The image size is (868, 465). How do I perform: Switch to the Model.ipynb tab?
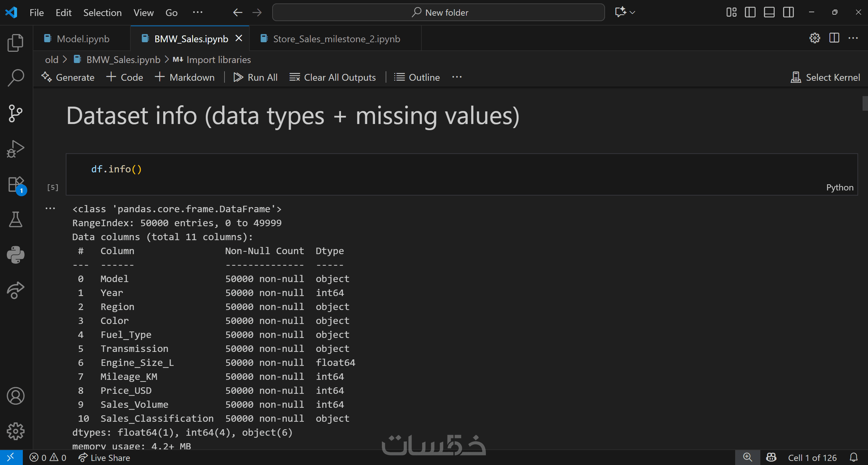pos(83,39)
